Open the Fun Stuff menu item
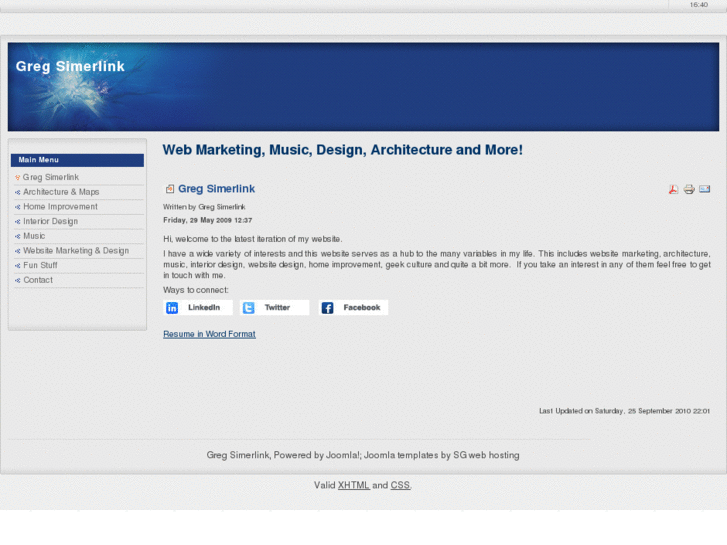This screenshot has height=545, width=727. (x=40, y=265)
